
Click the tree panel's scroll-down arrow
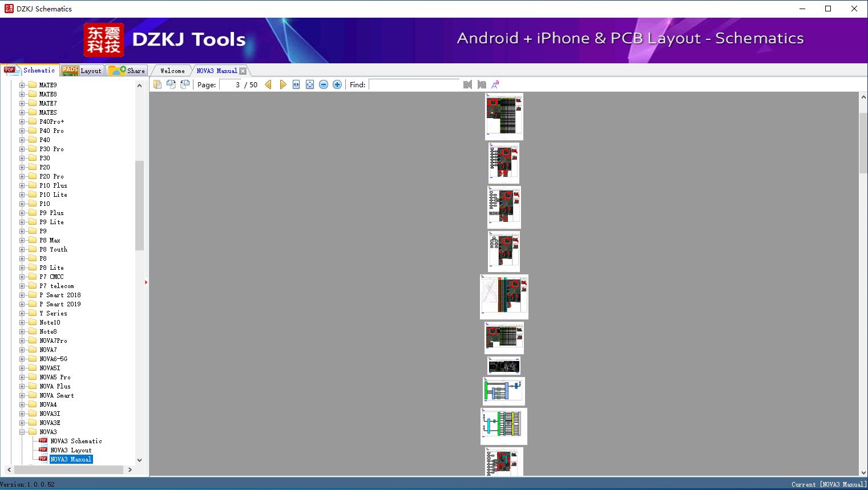click(x=139, y=460)
